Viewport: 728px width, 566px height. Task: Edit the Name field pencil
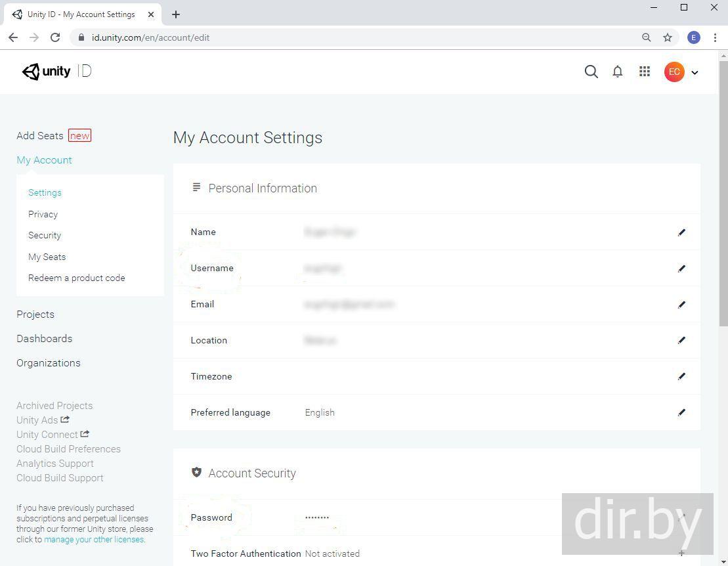click(x=681, y=232)
